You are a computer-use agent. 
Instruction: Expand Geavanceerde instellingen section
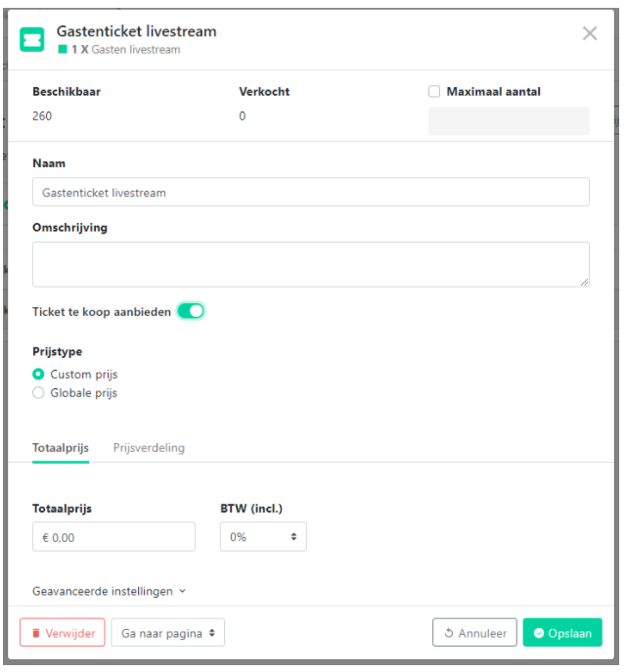tap(110, 591)
